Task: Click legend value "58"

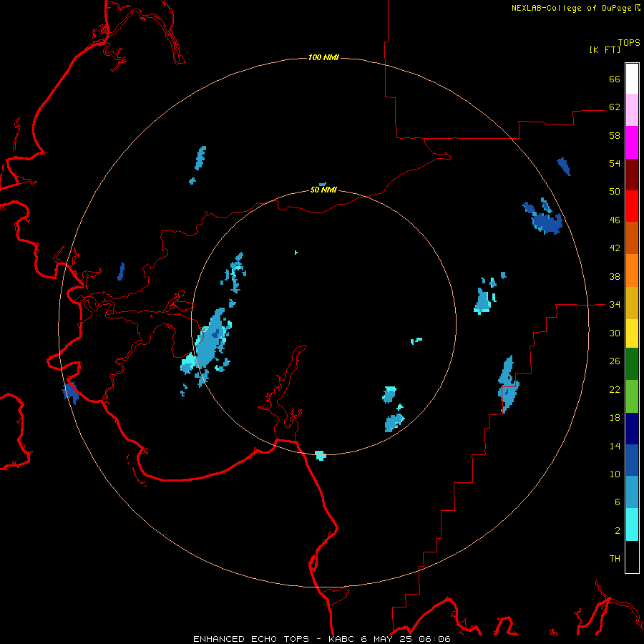Action: [615, 135]
